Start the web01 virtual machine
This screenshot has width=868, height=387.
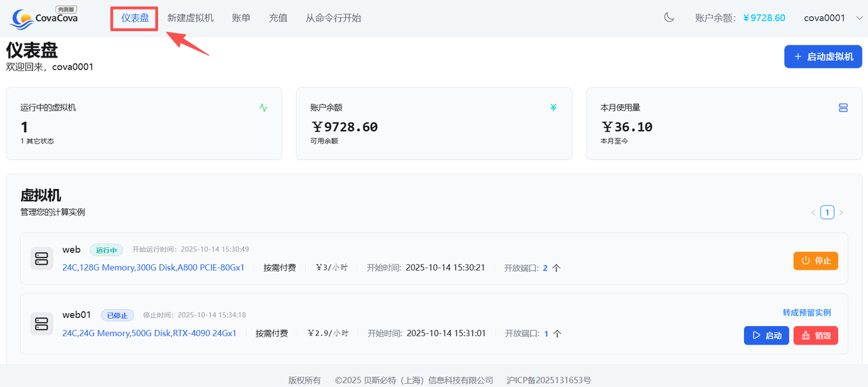pyautogui.click(x=766, y=335)
